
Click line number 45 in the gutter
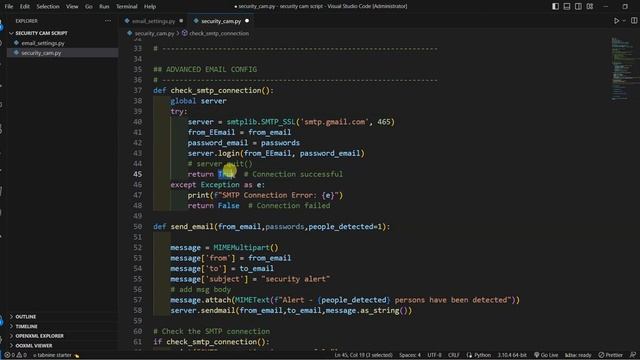[138, 174]
